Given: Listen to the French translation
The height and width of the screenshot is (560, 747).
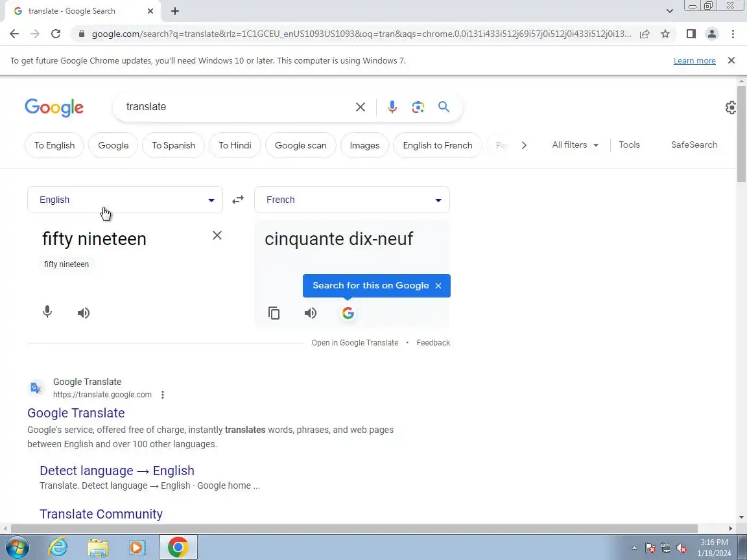Looking at the screenshot, I should click(310, 313).
